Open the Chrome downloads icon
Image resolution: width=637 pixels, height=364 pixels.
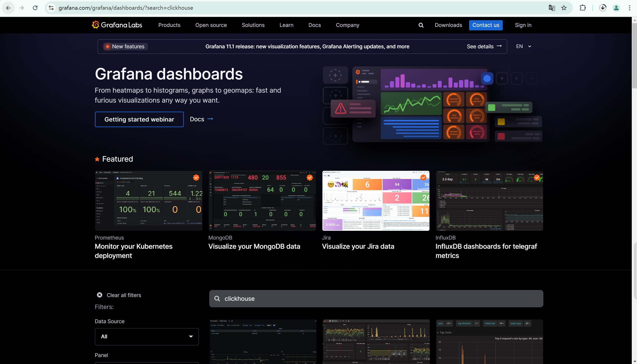click(603, 8)
